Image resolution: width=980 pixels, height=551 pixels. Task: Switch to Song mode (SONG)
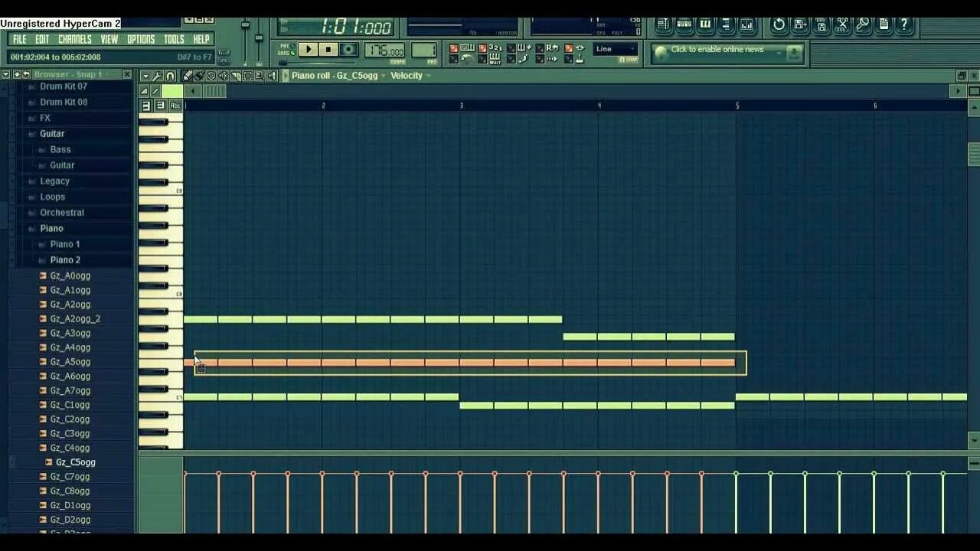pos(291,53)
